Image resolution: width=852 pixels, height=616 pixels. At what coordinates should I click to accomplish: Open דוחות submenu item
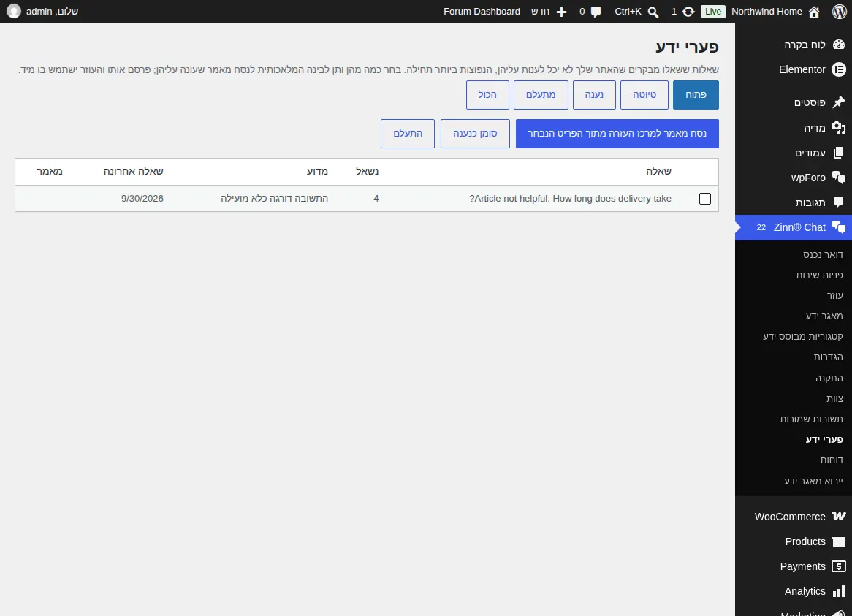832,460
